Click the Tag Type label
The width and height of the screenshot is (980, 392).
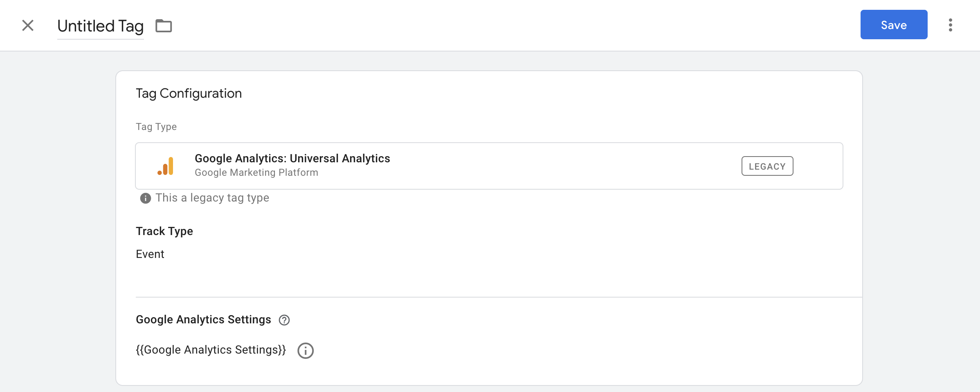click(x=156, y=127)
